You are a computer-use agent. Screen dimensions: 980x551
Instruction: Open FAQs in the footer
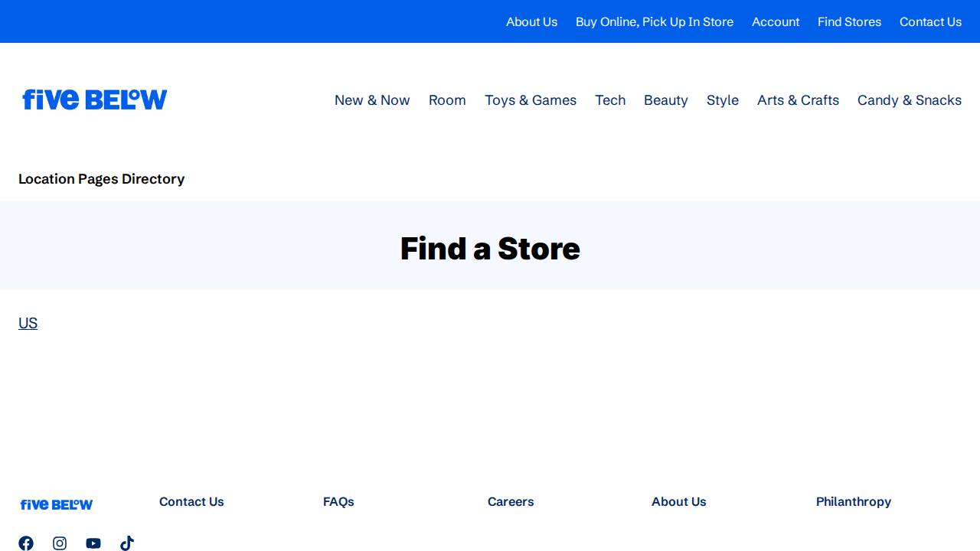[338, 501]
